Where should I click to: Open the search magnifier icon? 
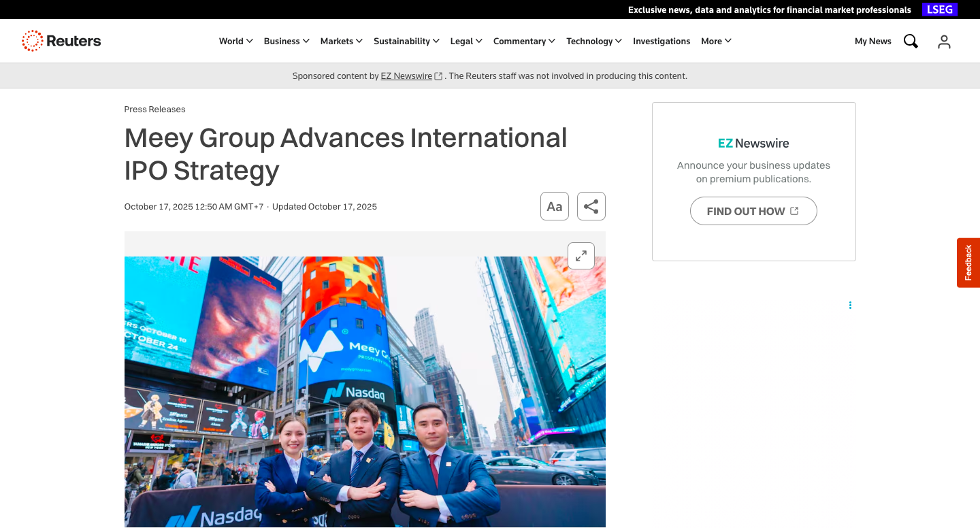pyautogui.click(x=911, y=42)
